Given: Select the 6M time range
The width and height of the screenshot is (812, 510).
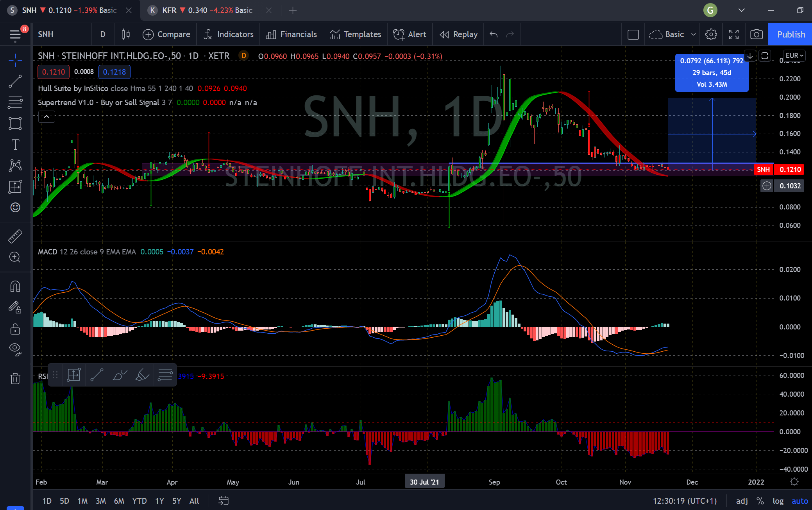Looking at the screenshot, I should coord(119,501).
